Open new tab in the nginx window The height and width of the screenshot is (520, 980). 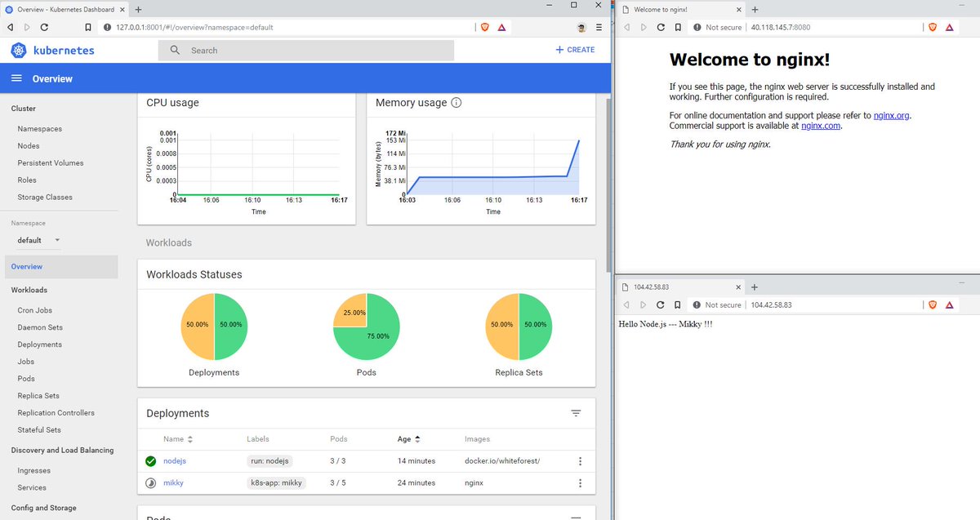(755, 9)
